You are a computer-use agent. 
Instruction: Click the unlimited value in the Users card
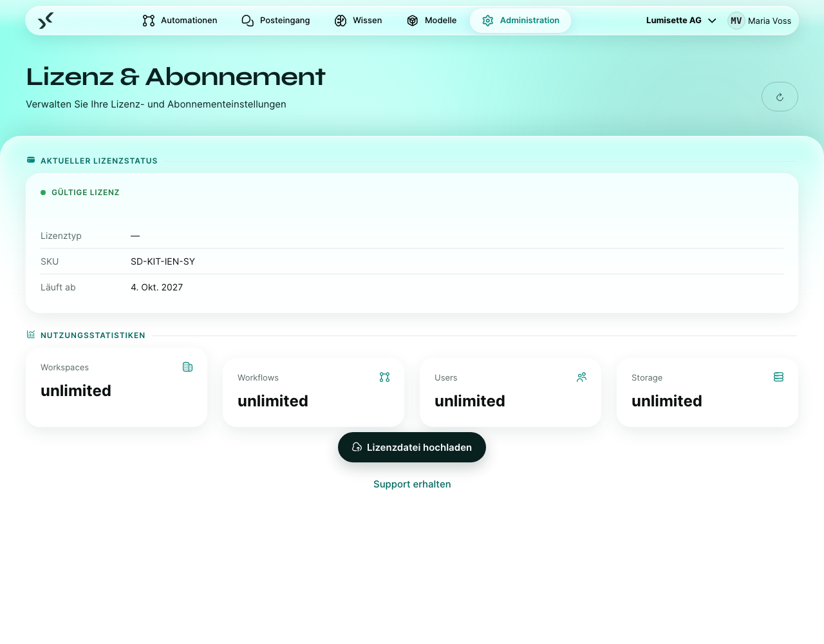[470, 401]
